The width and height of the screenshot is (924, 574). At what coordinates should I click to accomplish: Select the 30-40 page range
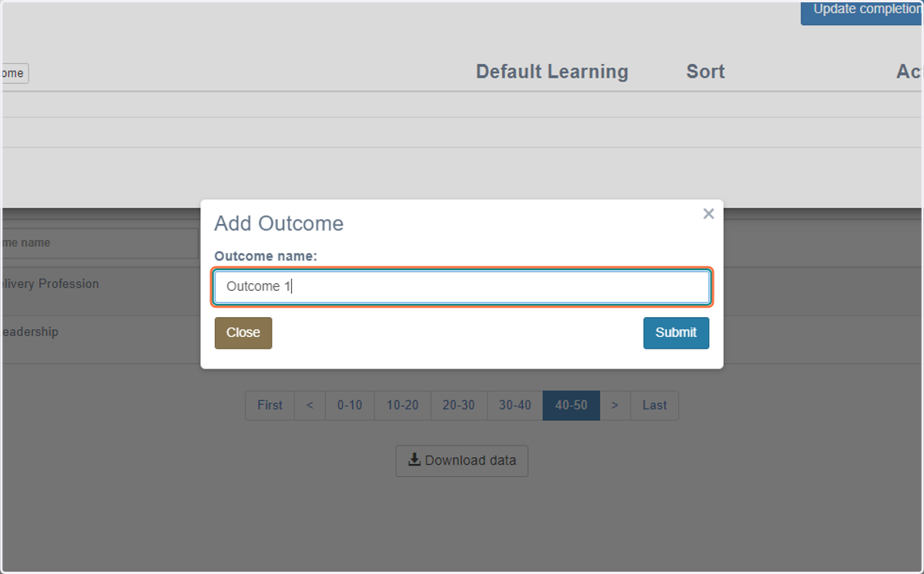(515, 405)
